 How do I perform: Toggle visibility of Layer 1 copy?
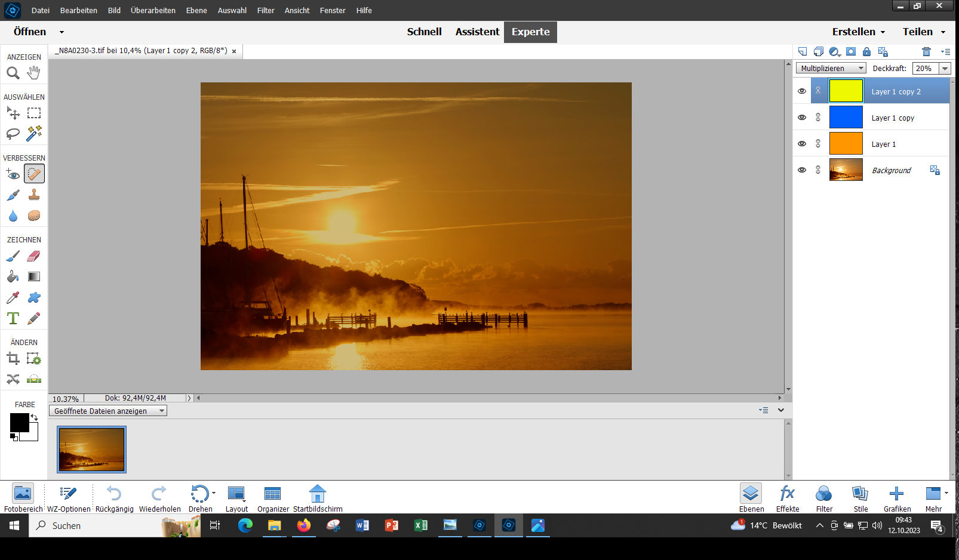click(x=802, y=118)
